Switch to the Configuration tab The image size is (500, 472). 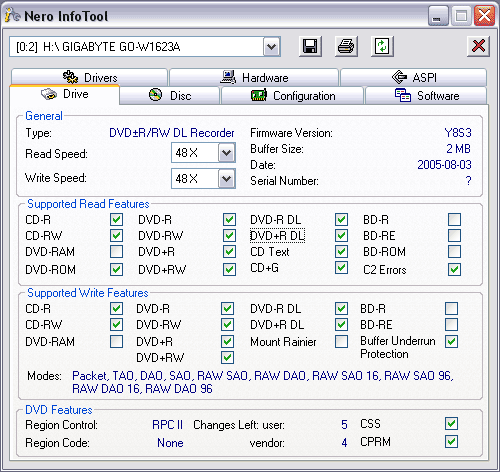pos(292,96)
